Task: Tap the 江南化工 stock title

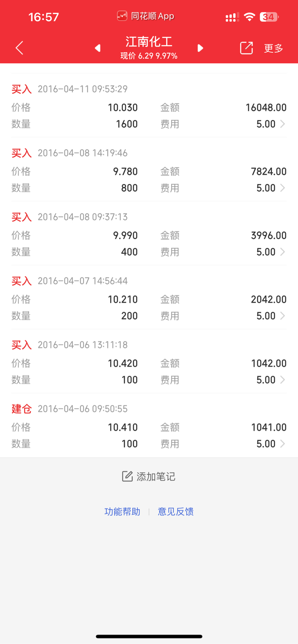Action: 149,41
